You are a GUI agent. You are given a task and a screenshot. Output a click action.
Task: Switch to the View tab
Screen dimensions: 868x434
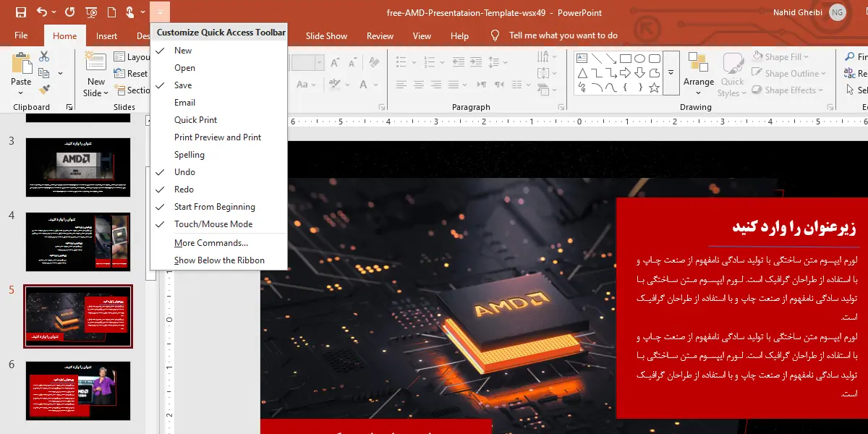[422, 35]
